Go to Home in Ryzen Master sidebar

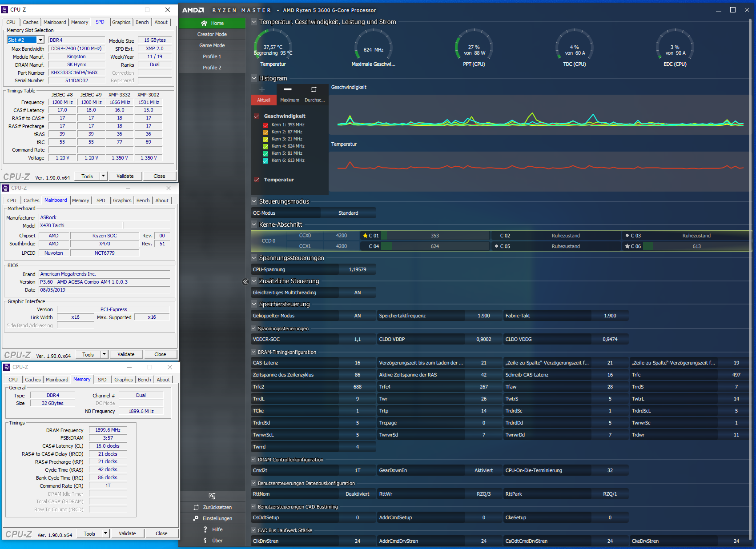click(212, 23)
